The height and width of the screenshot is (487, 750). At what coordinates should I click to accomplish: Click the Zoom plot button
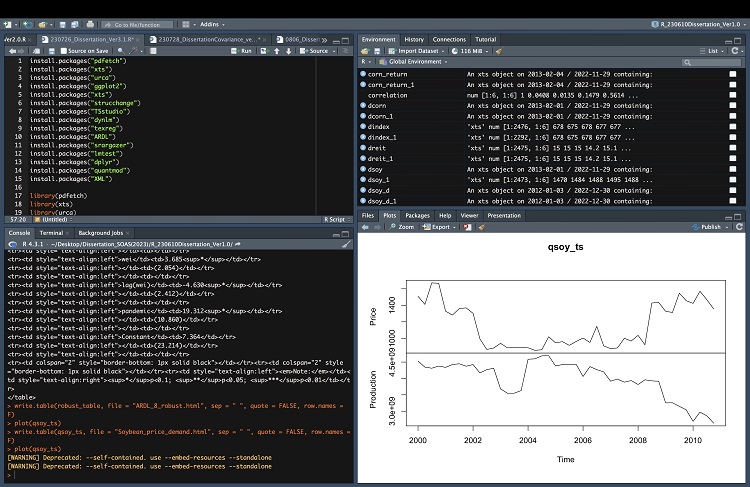402,227
